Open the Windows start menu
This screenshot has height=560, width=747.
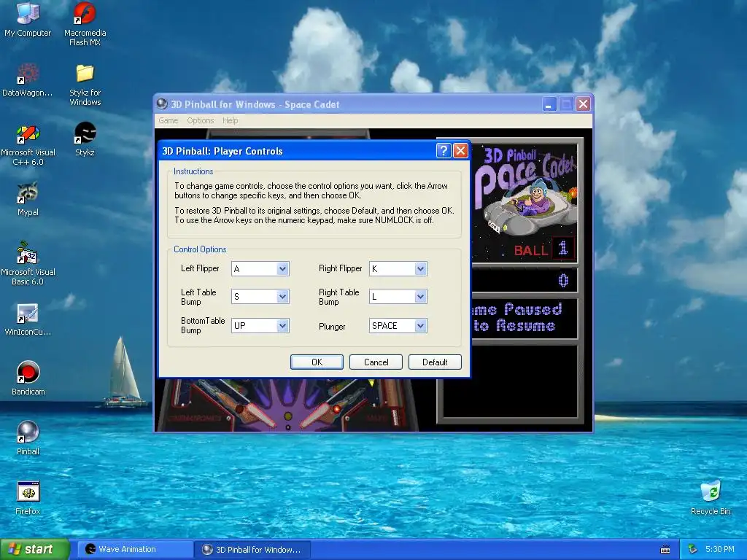pyautogui.click(x=35, y=549)
